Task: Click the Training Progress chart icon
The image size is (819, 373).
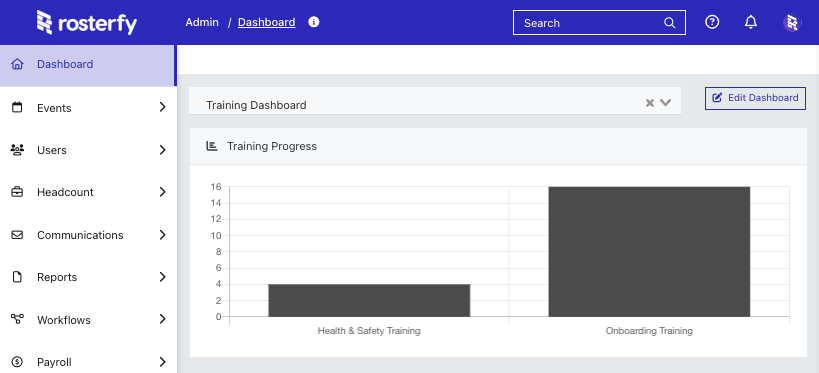Action: click(x=212, y=146)
